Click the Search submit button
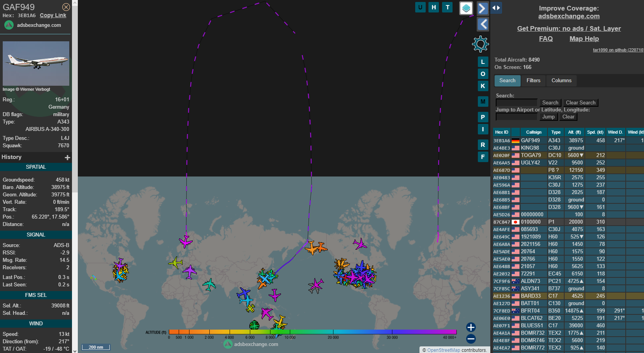Screen dimensions: 644x353 550,102
